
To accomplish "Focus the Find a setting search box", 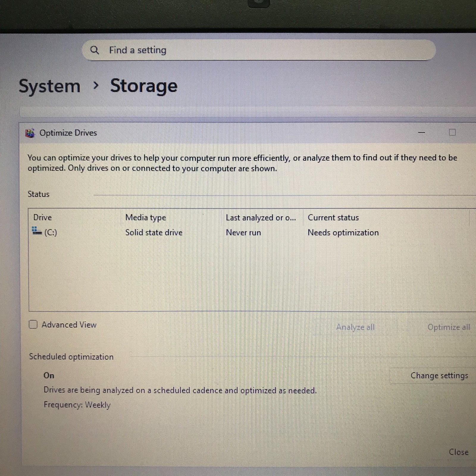I will (259, 50).
